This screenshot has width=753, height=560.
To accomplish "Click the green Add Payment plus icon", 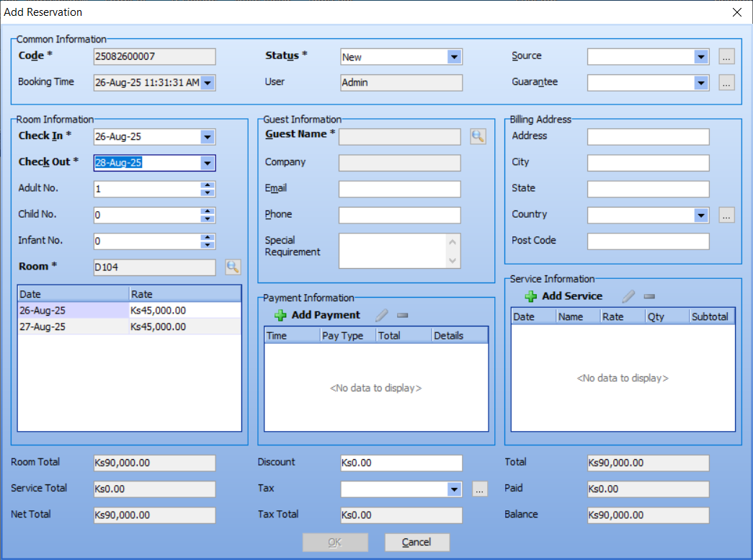I will point(280,315).
